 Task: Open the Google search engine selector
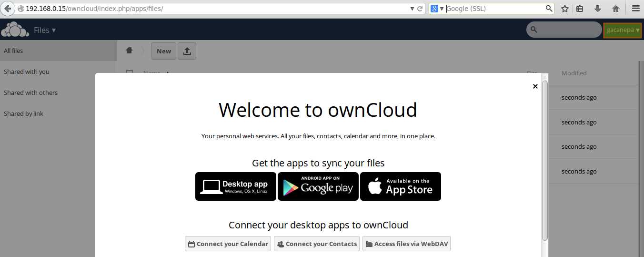[437, 9]
